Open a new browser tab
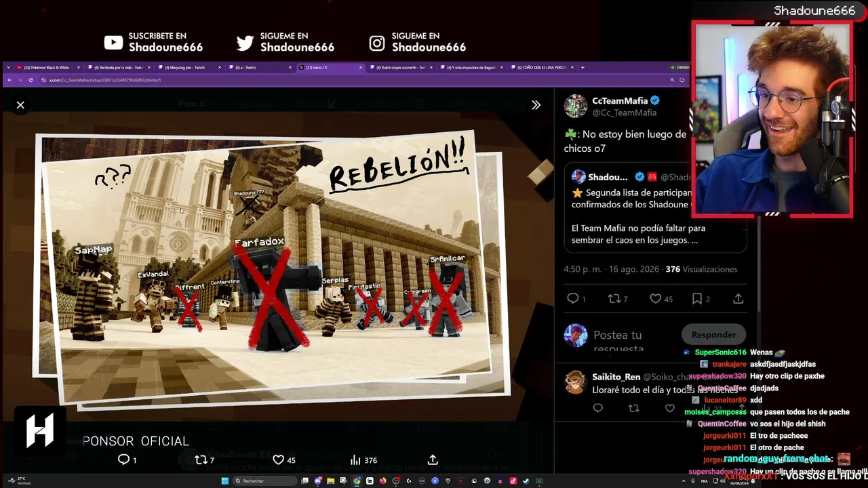 [583, 68]
